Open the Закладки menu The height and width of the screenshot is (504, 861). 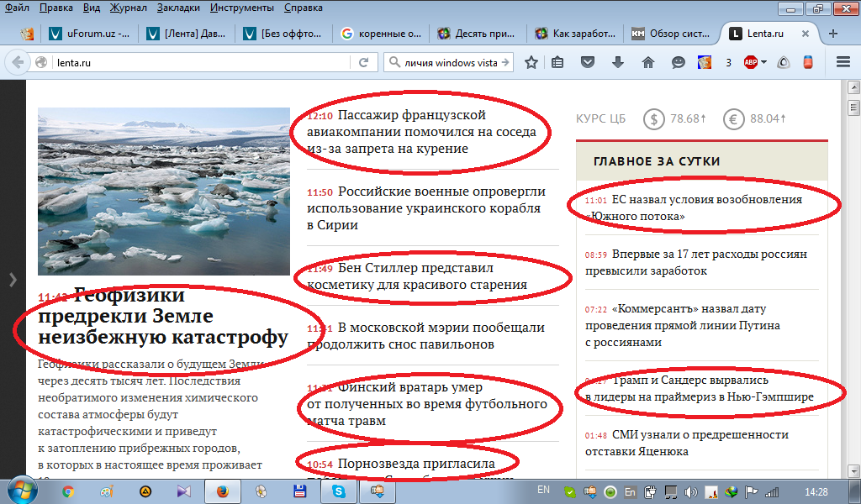(x=178, y=8)
